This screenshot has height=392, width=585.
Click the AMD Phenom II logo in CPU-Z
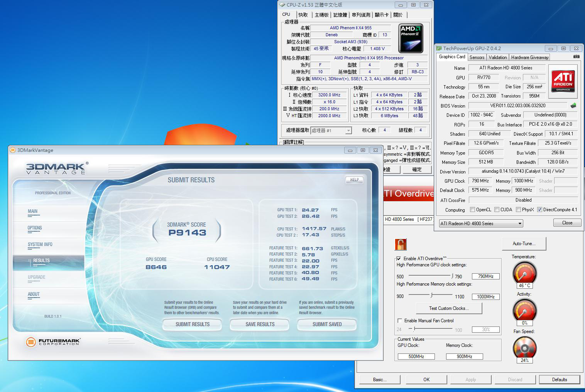[411, 38]
